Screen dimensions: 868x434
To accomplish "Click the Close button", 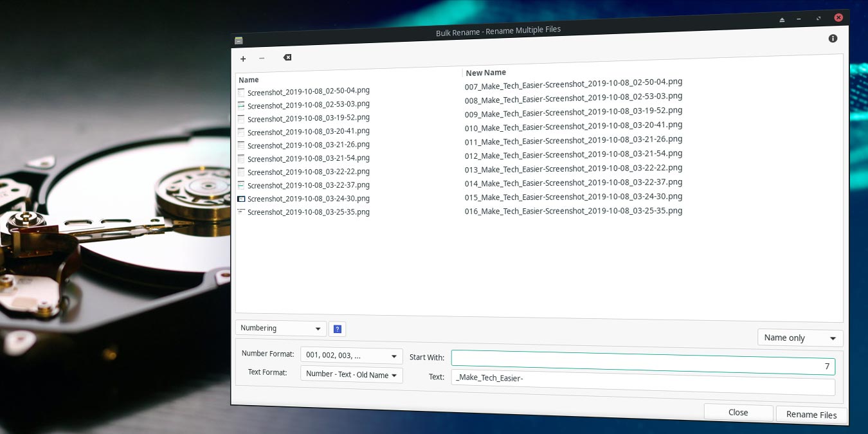I will tap(738, 413).
